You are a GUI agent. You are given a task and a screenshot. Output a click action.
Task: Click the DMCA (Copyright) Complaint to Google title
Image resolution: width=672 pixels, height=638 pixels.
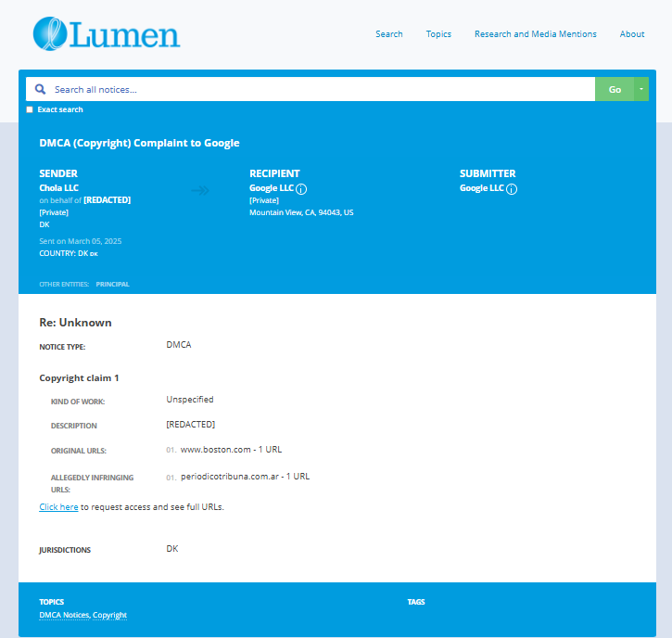point(139,143)
